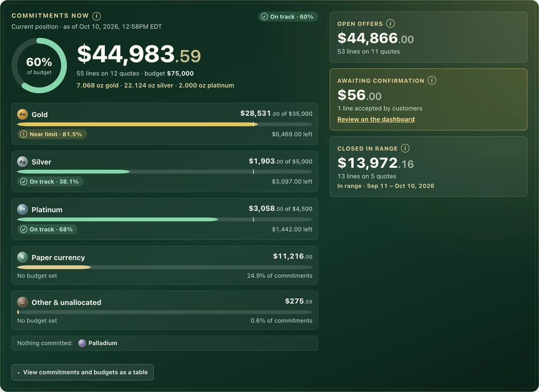The width and height of the screenshot is (539, 392).
Task: Click the Paper currency dollar icon
Action: point(22,257)
